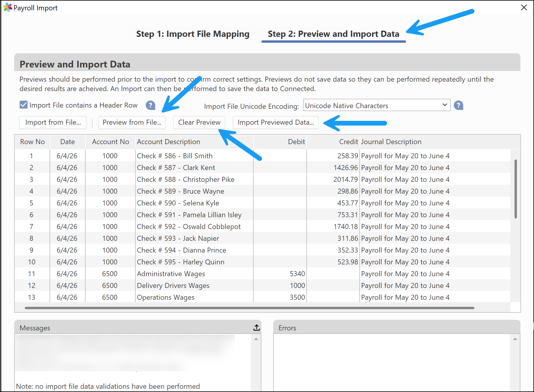The height and width of the screenshot is (392, 534).
Task: Click Preview from File button
Action: click(x=132, y=122)
